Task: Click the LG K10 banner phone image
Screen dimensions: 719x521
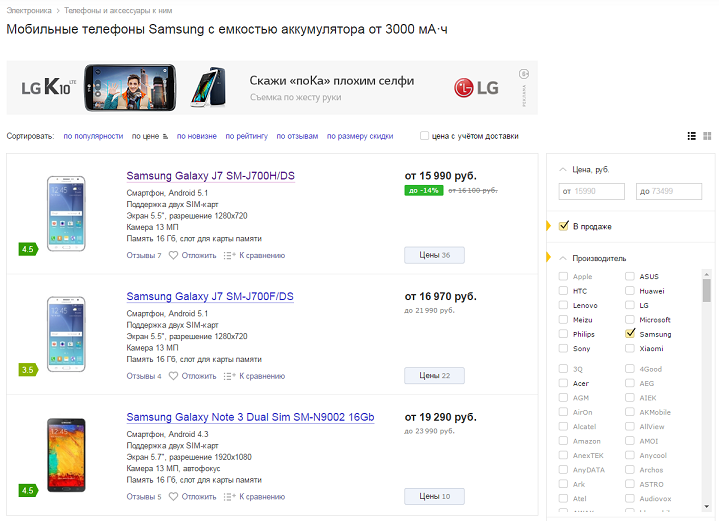Action: coord(130,88)
